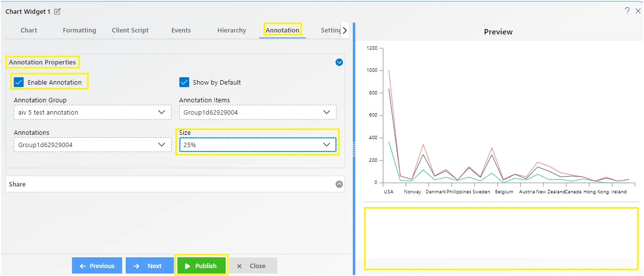Collapse the Annotation Properties section chevron

[339, 62]
